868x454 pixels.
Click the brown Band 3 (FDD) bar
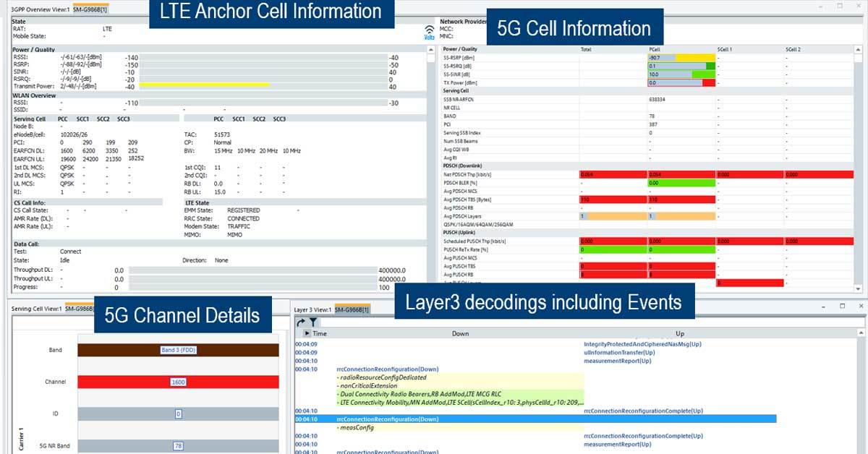[x=178, y=350]
